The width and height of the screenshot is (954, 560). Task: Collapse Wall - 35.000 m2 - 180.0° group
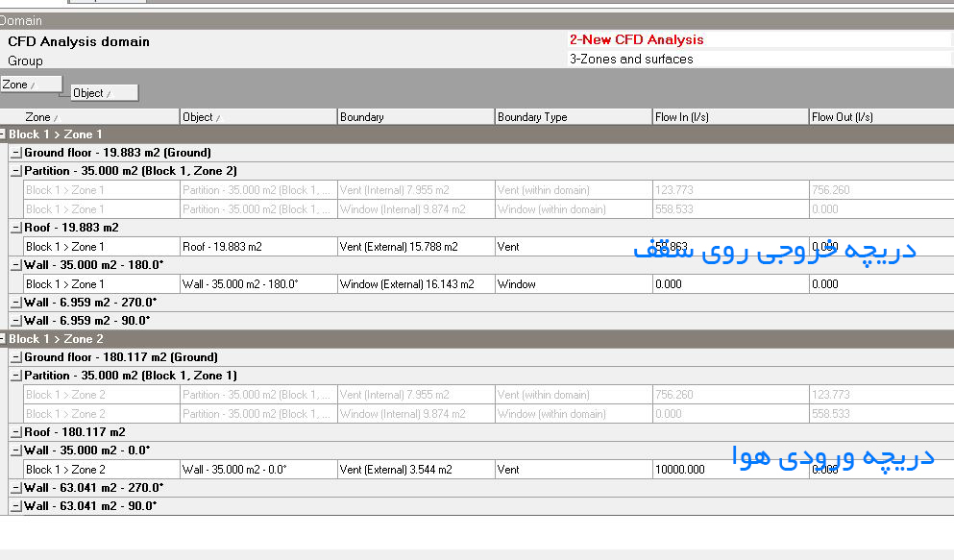point(16,265)
